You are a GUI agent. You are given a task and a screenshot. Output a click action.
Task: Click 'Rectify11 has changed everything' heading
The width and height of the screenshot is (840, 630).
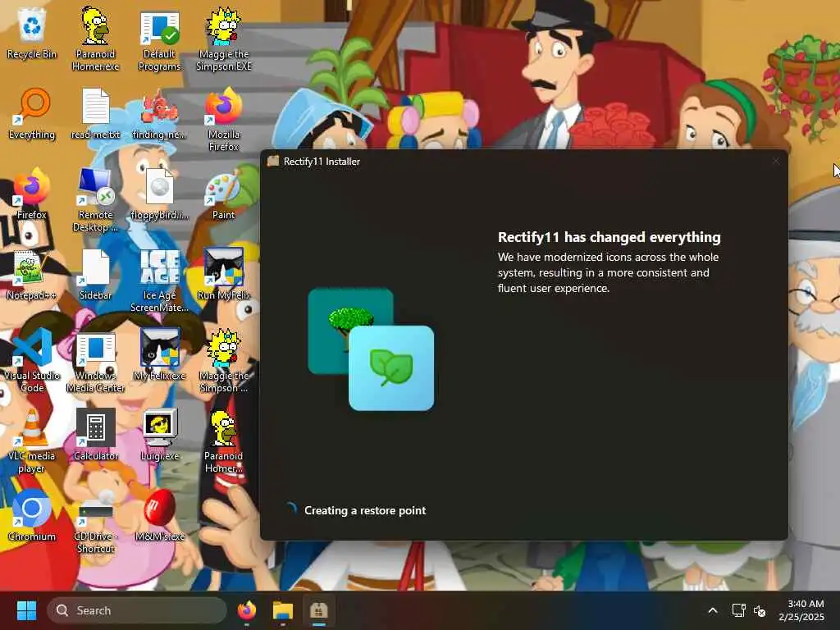(x=609, y=237)
